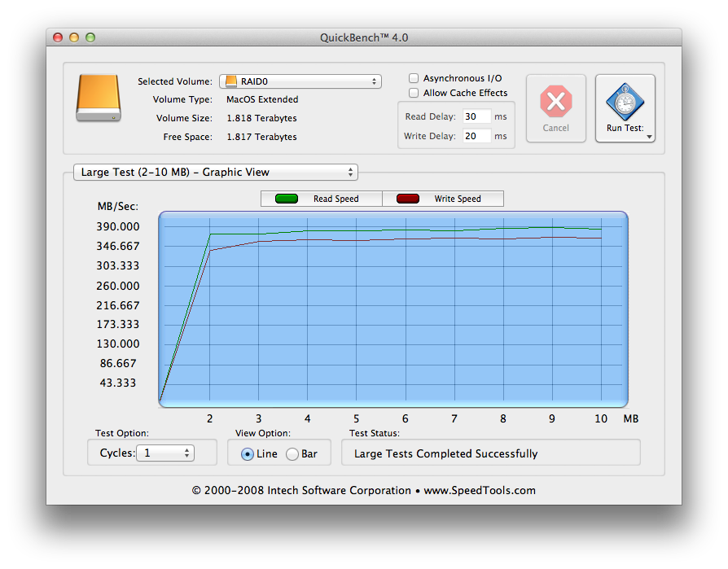Open the Selected Volume RAID0 dropdown

click(300, 81)
